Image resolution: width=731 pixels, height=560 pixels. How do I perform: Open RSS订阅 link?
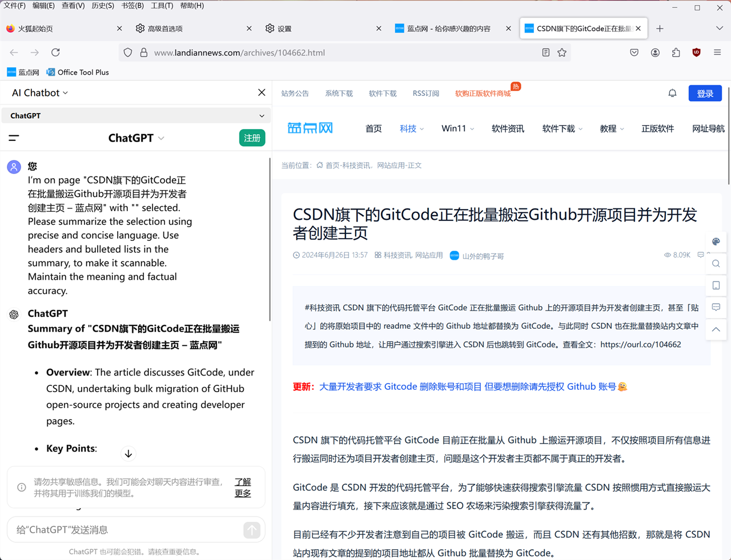pyautogui.click(x=426, y=93)
